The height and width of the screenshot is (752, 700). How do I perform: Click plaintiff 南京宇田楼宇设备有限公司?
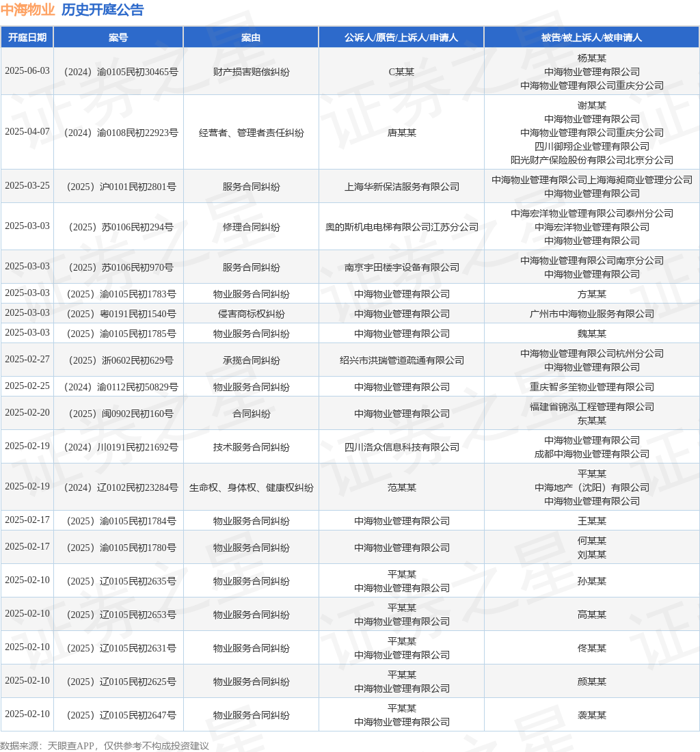pyautogui.click(x=402, y=267)
